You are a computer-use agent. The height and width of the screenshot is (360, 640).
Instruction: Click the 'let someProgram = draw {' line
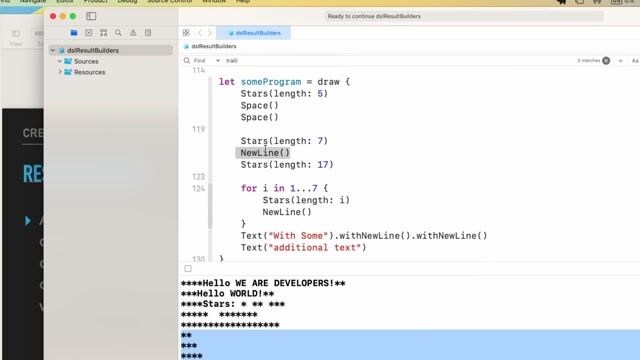[x=284, y=82]
